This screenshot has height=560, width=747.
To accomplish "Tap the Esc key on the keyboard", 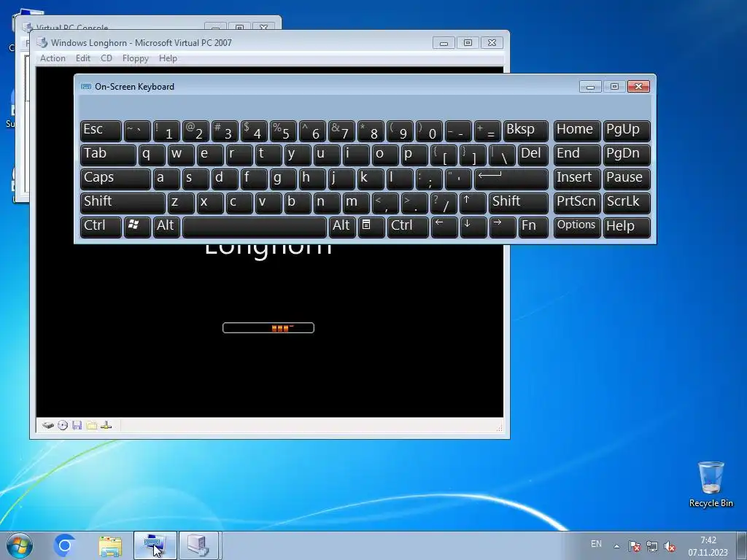I will point(101,131).
